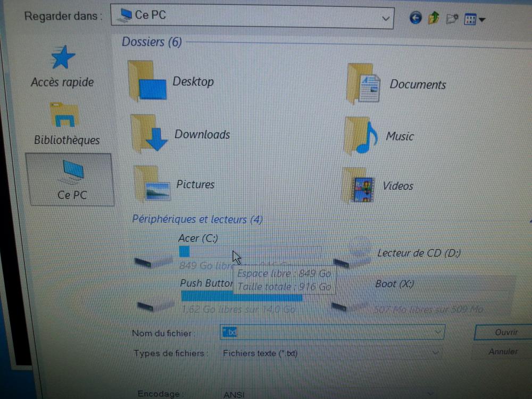Collapse Périphériques et lecteurs (4) header
Viewport: 532px width, 399px height.
click(x=197, y=219)
